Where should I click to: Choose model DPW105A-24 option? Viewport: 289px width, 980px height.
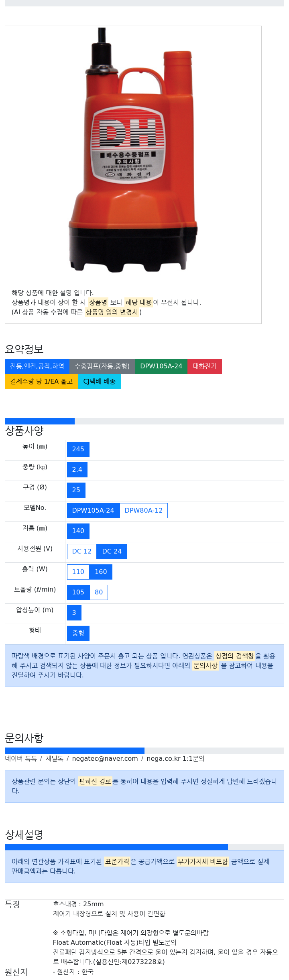click(93, 511)
